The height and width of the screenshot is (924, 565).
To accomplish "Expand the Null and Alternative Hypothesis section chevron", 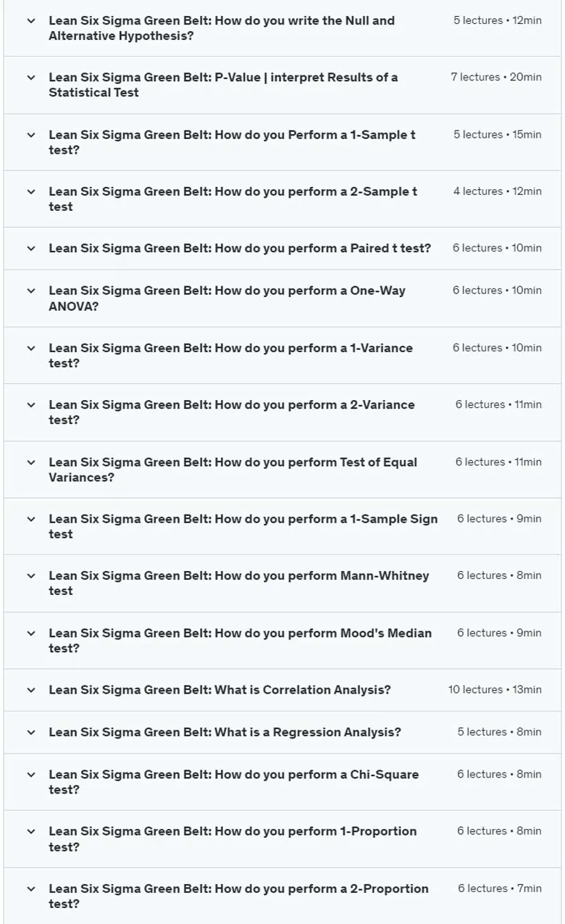I will pyautogui.click(x=30, y=21).
